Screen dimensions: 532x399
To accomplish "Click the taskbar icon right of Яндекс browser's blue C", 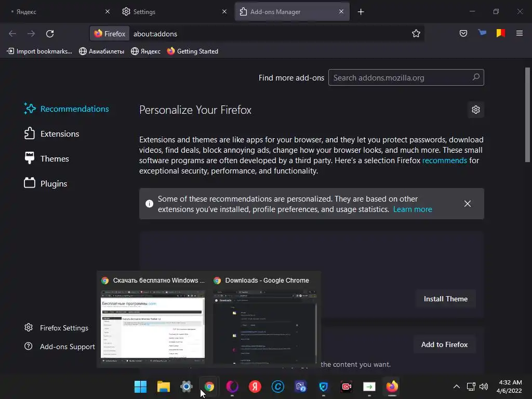I will pos(301,387).
